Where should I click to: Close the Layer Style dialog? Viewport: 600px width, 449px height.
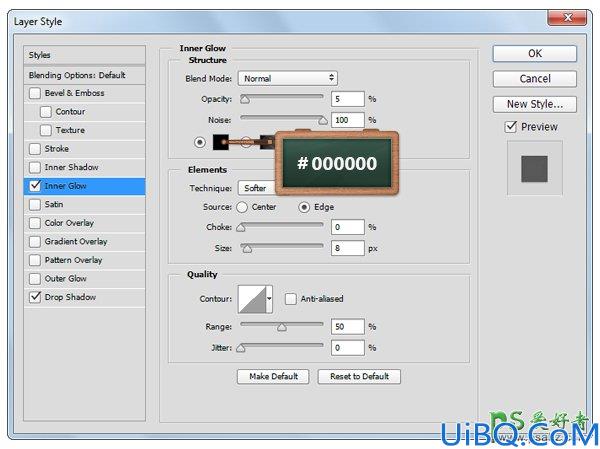click(567, 18)
